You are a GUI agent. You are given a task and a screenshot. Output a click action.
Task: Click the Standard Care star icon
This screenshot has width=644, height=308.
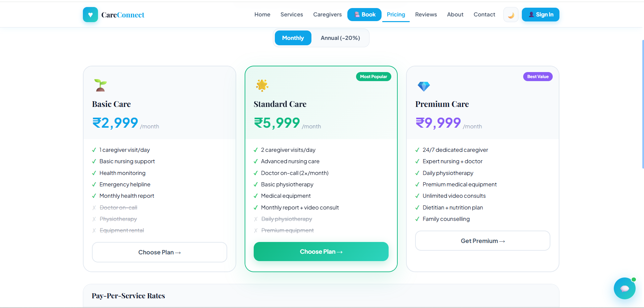[x=262, y=85]
